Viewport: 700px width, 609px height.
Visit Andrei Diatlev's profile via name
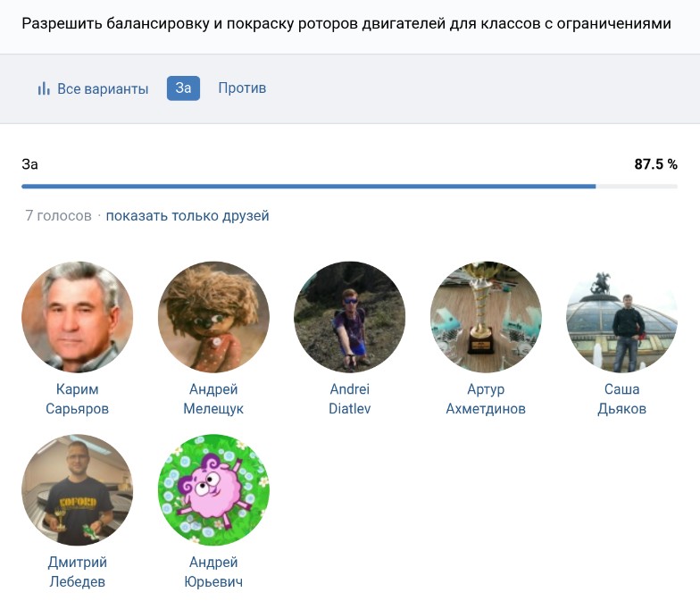pyautogui.click(x=349, y=399)
